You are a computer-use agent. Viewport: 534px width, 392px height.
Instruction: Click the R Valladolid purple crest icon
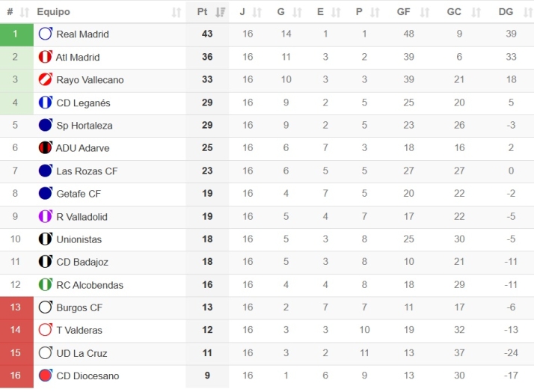click(45, 216)
